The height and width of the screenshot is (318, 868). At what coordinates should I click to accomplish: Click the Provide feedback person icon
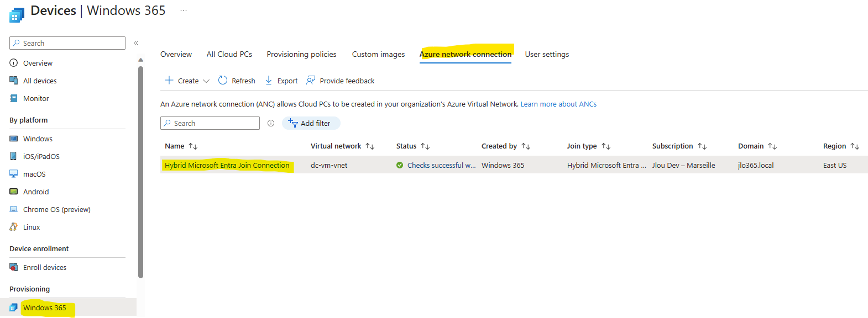(x=311, y=80)
